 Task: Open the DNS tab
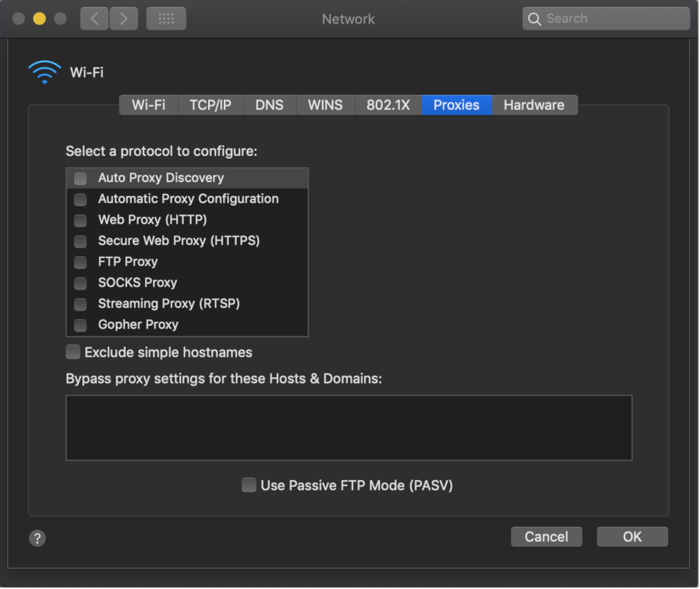tap(269, 106)
